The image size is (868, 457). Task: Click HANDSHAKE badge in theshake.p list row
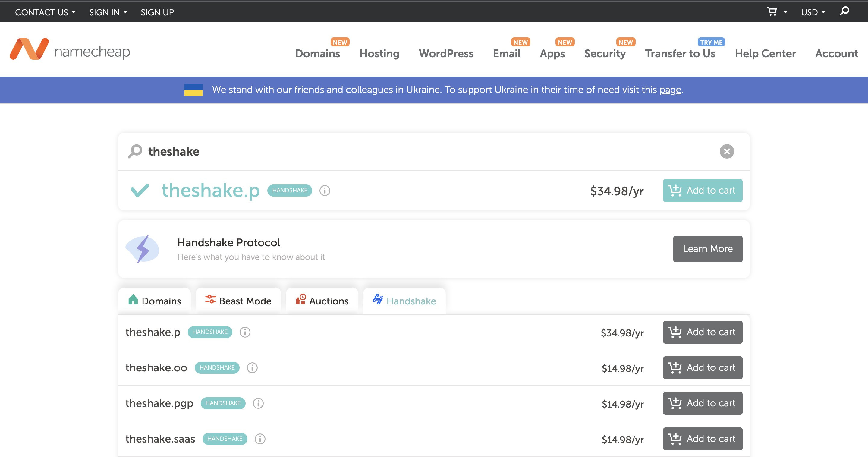tap(210, 332)
